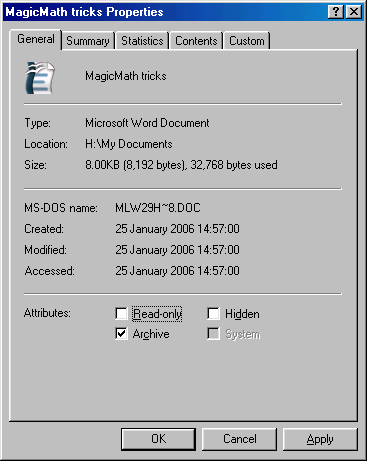
Task: Click MS-DOS name 'MLW29H~8.DOC'
Action: 158,208
